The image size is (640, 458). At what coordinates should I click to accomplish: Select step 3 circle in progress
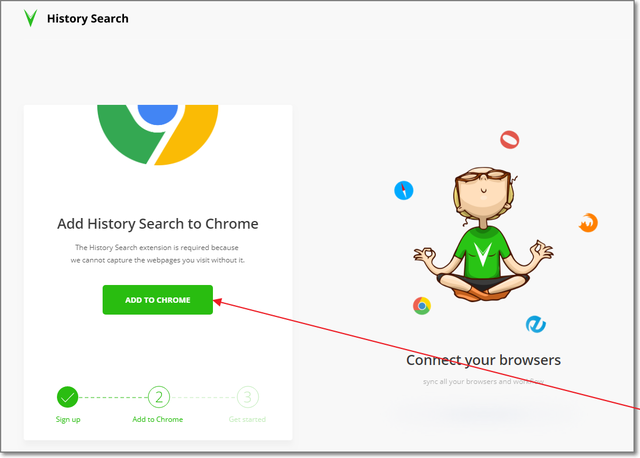coord(247,397)
